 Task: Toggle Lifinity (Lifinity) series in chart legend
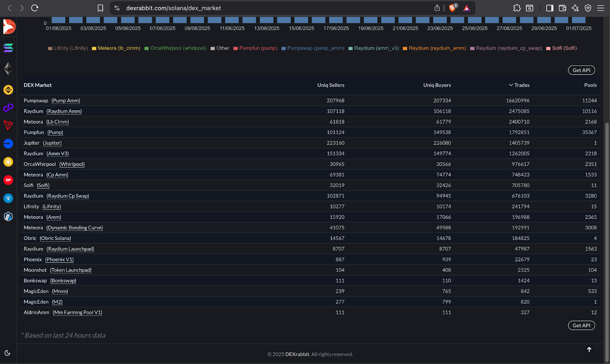click(x=68, y=48)
